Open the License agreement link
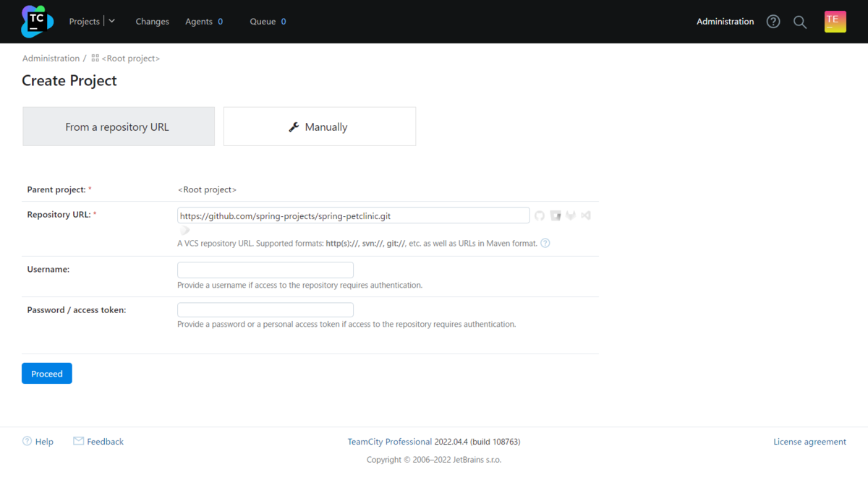The height and width of the screenshot is (488, 868). (x=809, y=442)
